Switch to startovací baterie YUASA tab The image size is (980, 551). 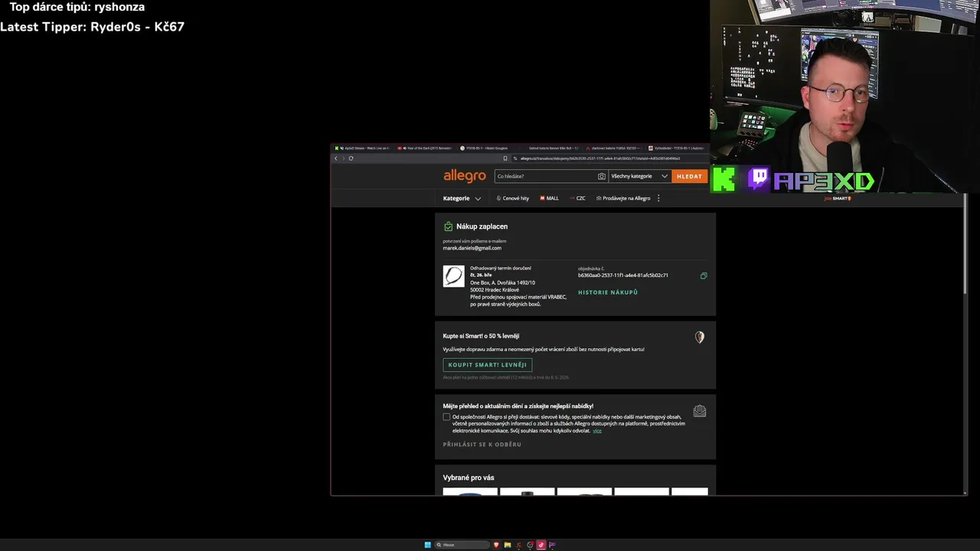pyautogui.click(x=612, y=148)
